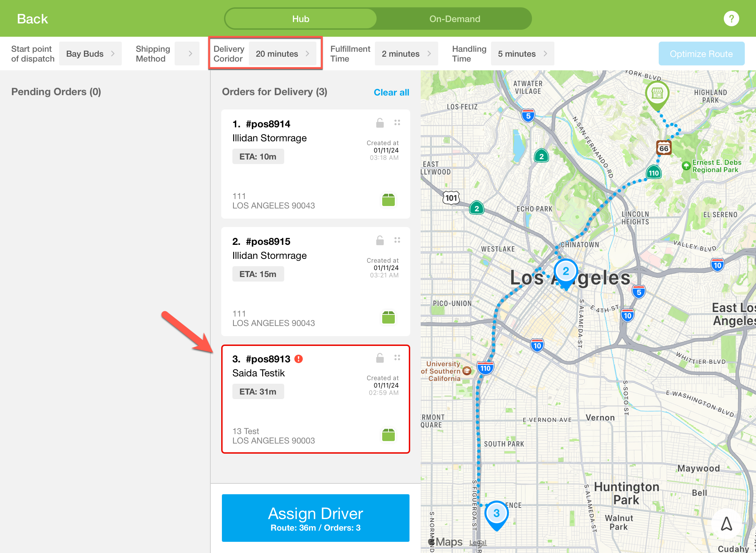Toggle the lock icon on order #pos8913
This screenshot has width=756, height=553.
(x=380, y=358)
